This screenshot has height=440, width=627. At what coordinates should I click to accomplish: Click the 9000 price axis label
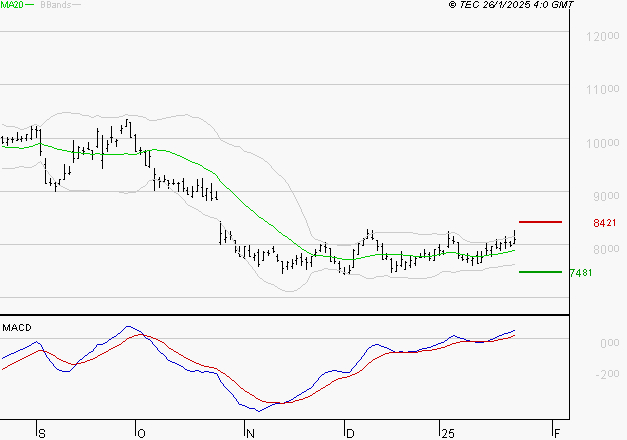[x=606, y=196]
